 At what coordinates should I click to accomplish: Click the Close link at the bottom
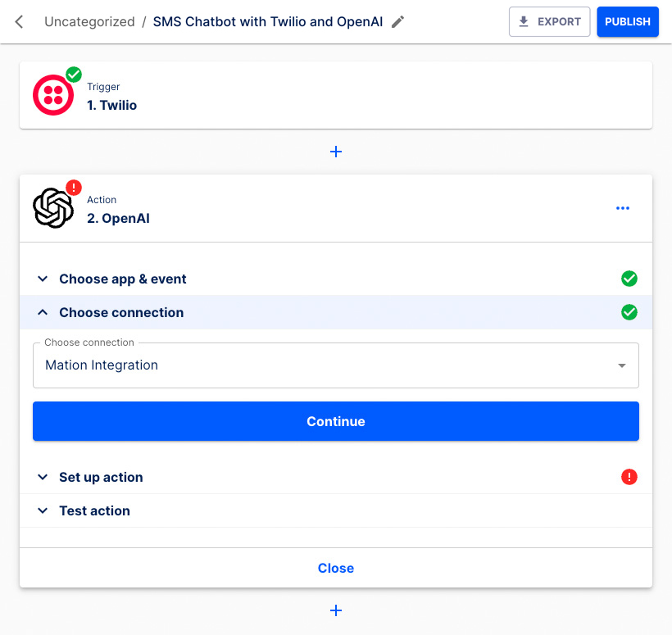pyautogui.click(x=336, y=568)
